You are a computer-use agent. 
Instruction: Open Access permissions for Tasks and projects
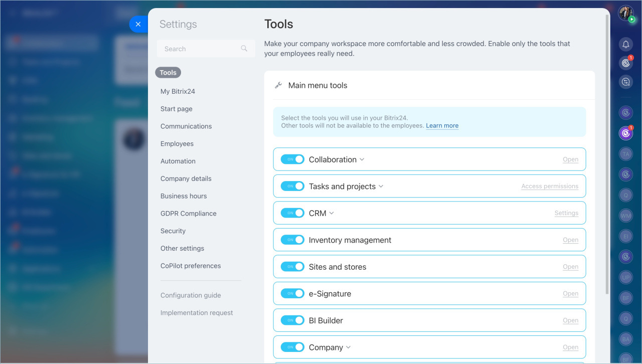coord(550,187)
